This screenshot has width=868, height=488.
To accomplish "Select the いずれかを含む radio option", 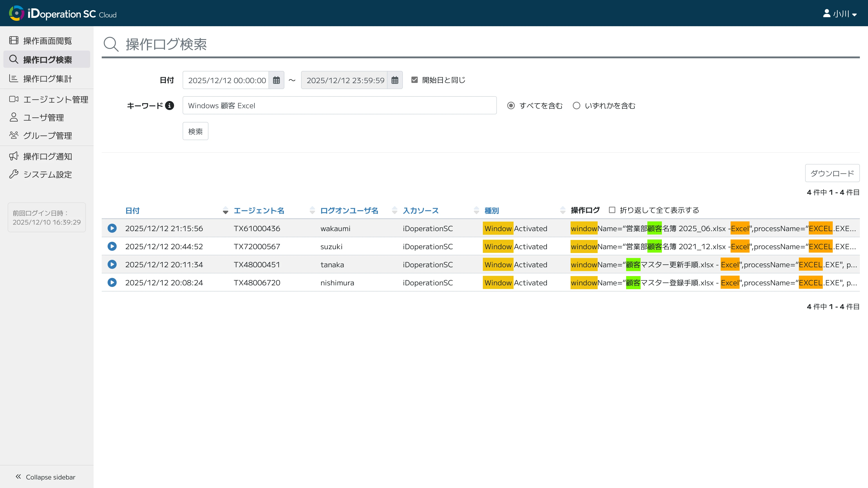I will coord(577,106).
